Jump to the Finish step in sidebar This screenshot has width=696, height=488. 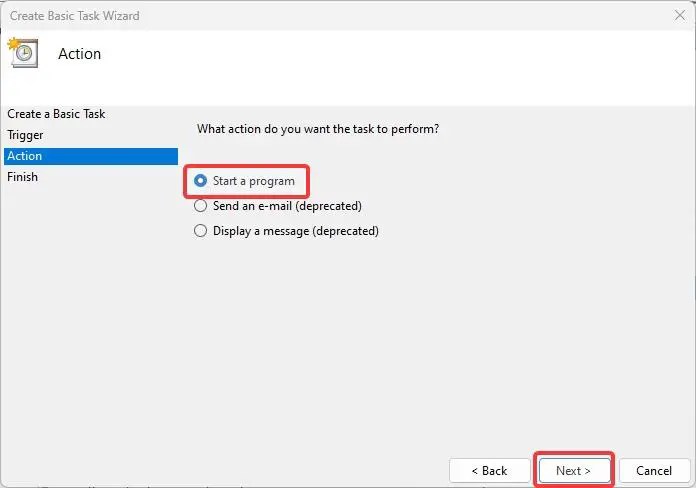click(x=22, y=177)
